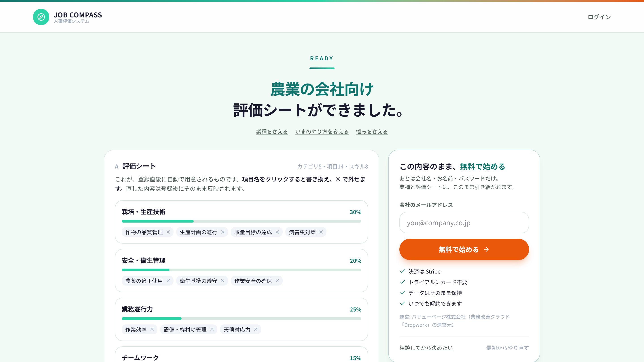Image resolution: width=644 pixels, height=362 pixels.
Task: Click the 業務遂行力 category title
Action: [137, 309]
